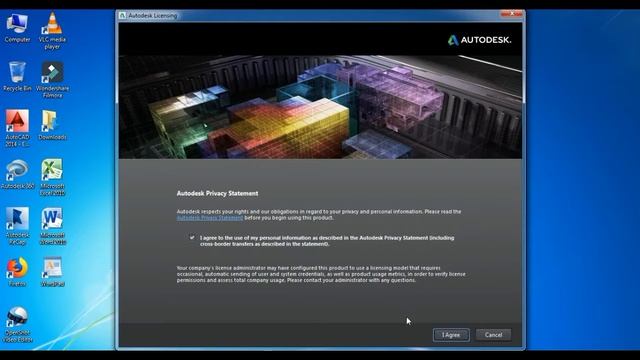The height and width of the screenshot is (360, 640).
Task: Launch Autodesk 360 shortcut
Action: click(17, 174)
